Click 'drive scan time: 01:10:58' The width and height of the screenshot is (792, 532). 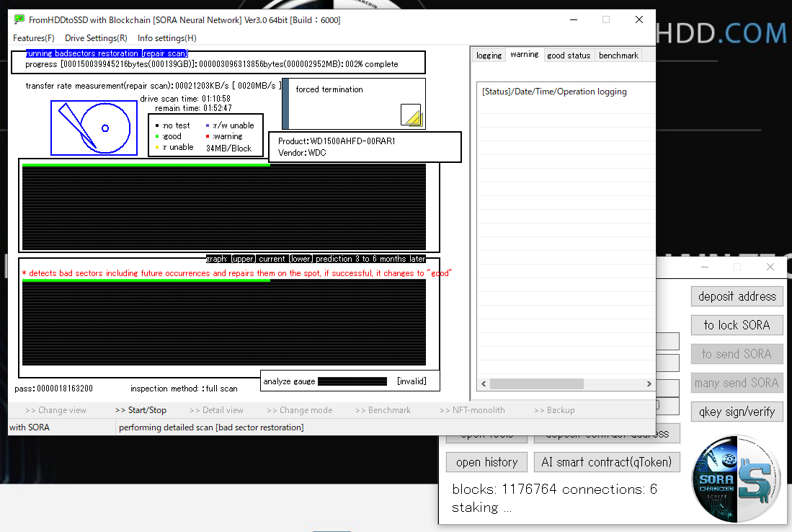[x=185, y=99]
